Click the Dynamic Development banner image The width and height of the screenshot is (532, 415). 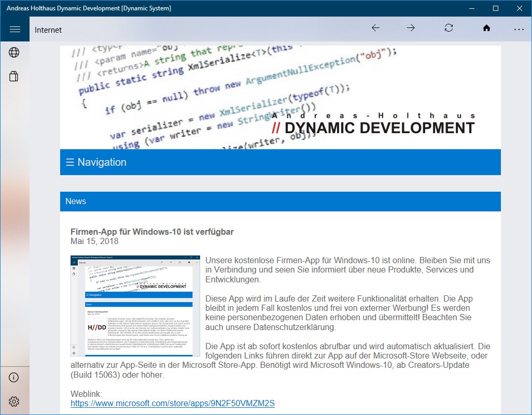click(281, 96)
